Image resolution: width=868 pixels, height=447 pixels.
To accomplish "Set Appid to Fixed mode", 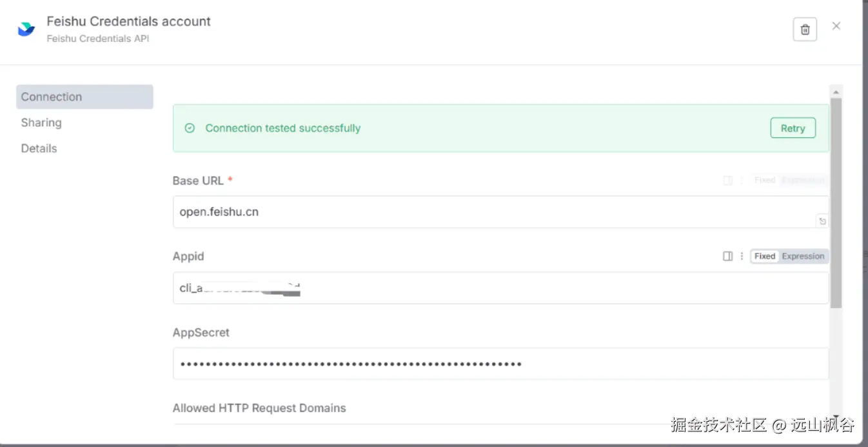I will point(765,256).
